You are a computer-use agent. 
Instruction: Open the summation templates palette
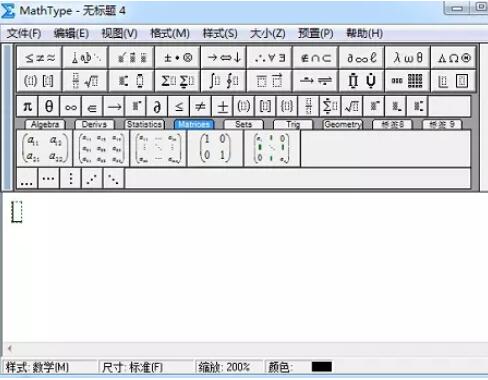[x=177, y=81]
